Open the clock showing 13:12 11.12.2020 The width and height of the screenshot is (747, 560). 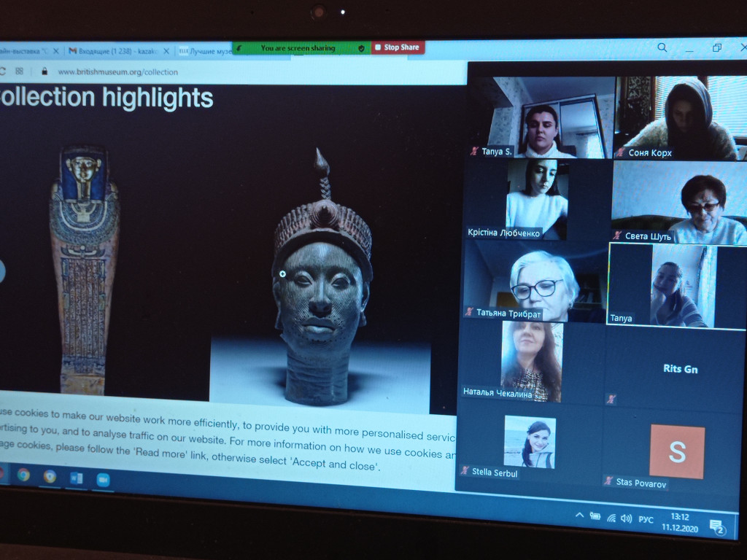tap(680, 522)
